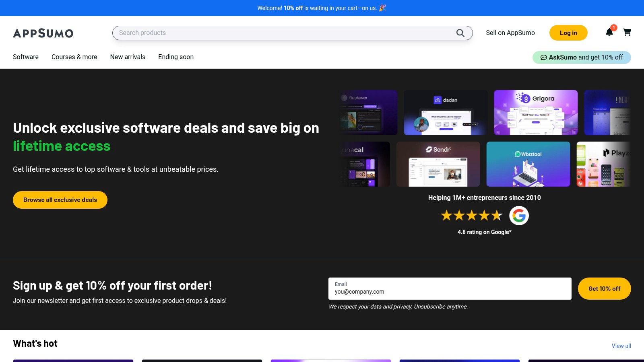644x362 pixels.
Task: Open the Wbiztool deal thumbnail
Action: (528, 164)
